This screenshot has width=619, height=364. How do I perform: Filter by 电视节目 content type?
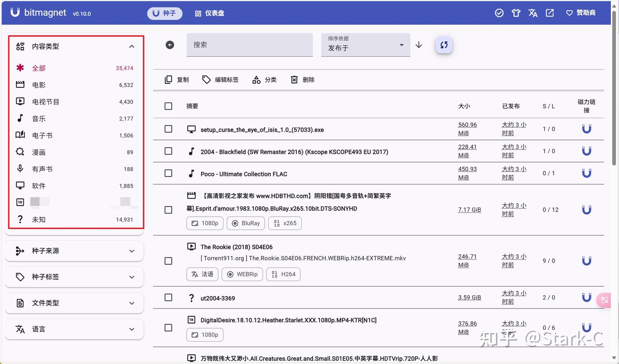[74, 102]
